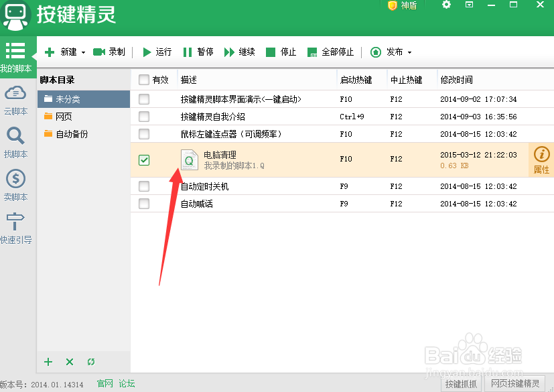
Task: Click the F9 hotkey of 自动喊话
Action: tap(344, 204)
